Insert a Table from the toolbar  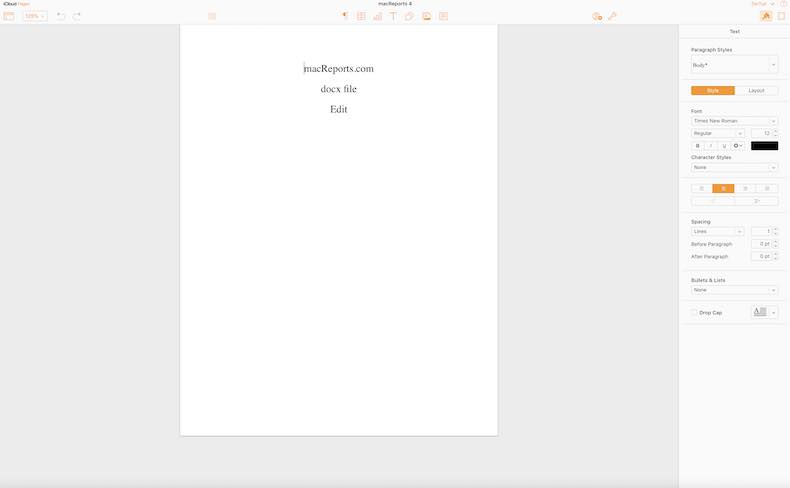click(x=361, y=16)
